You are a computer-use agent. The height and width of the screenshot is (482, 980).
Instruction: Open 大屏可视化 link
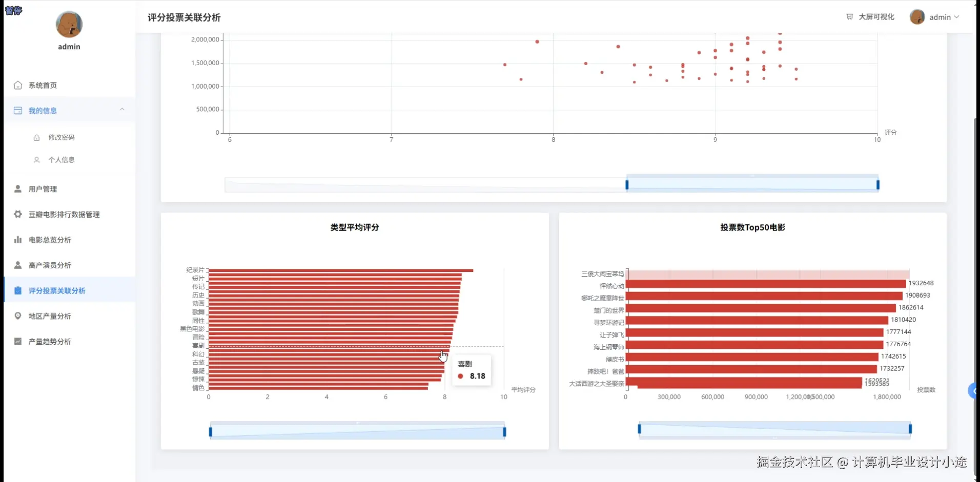[x=876, y=17]
